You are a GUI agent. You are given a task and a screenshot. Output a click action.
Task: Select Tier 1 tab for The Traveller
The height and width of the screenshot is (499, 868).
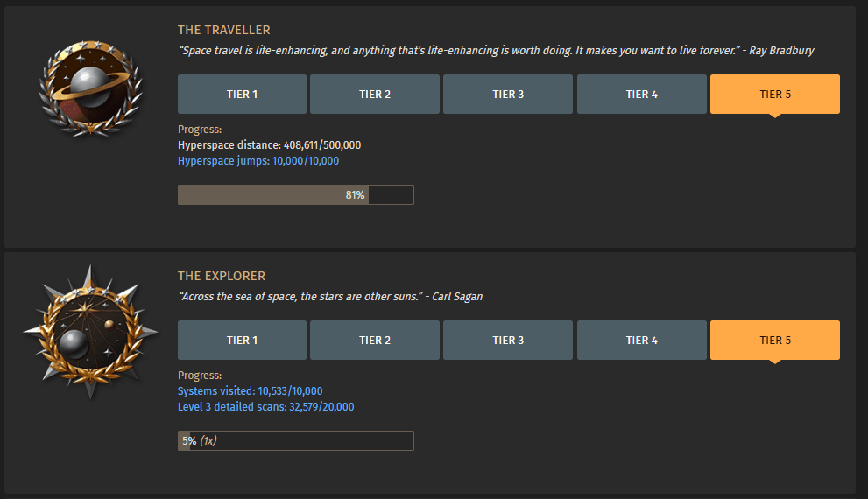click(x=242, y=95)
